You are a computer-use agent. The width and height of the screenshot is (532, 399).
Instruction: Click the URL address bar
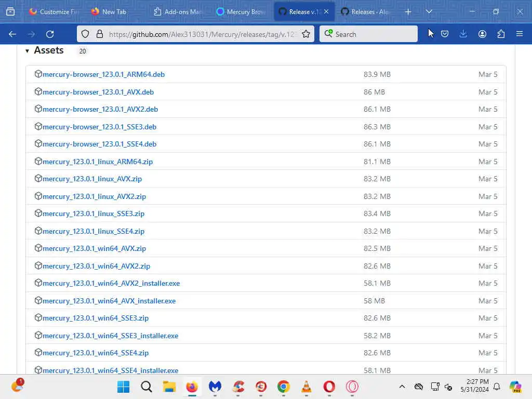pos(202,34)
